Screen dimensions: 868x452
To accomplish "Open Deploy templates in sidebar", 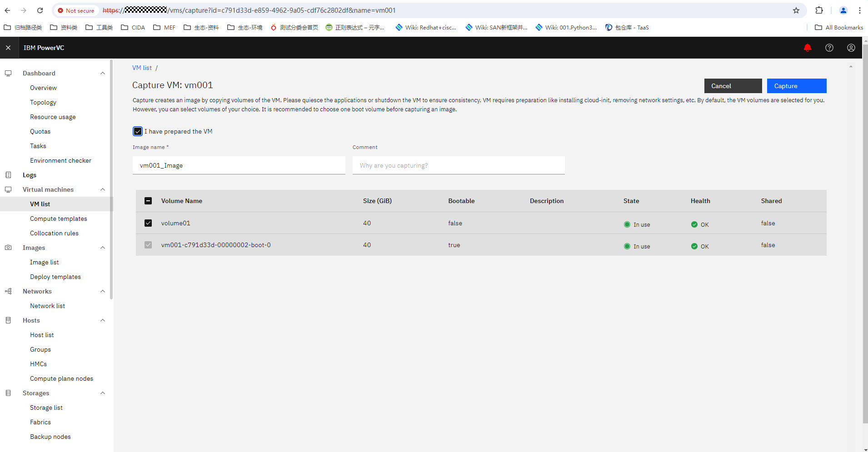I will (x=55, y=277).
